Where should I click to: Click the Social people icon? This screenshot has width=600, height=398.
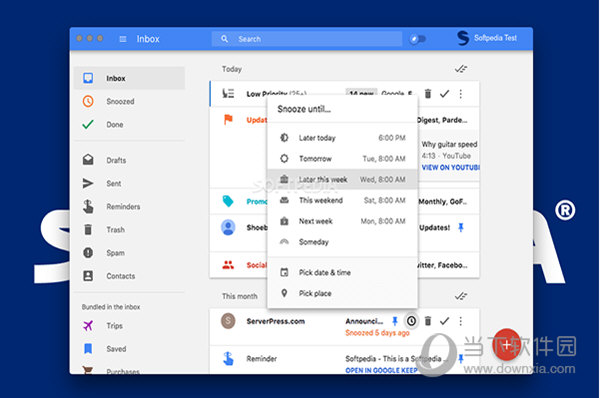(x=228, y=265)
